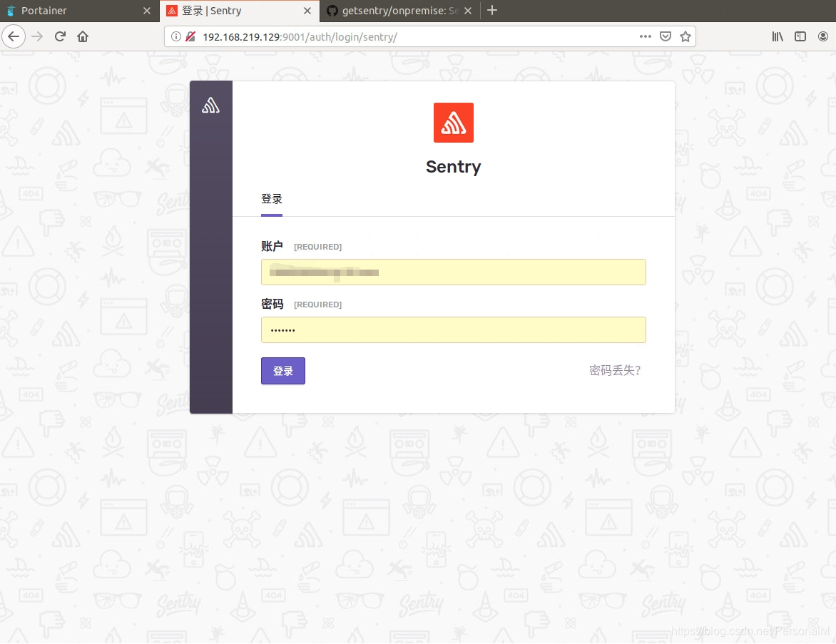This screenshot has height=644, width=836.
Task: Save page to Pocket
Action: pos(666,37)
